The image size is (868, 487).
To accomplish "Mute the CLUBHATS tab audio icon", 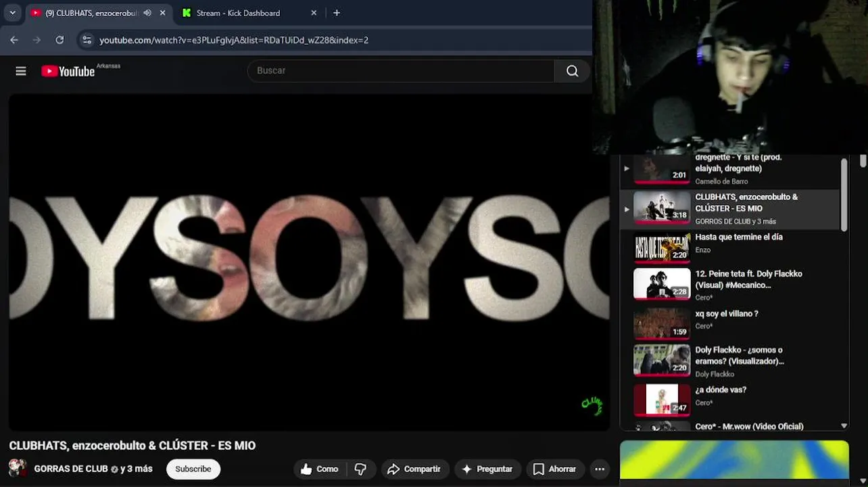I will tap(147, 13).
